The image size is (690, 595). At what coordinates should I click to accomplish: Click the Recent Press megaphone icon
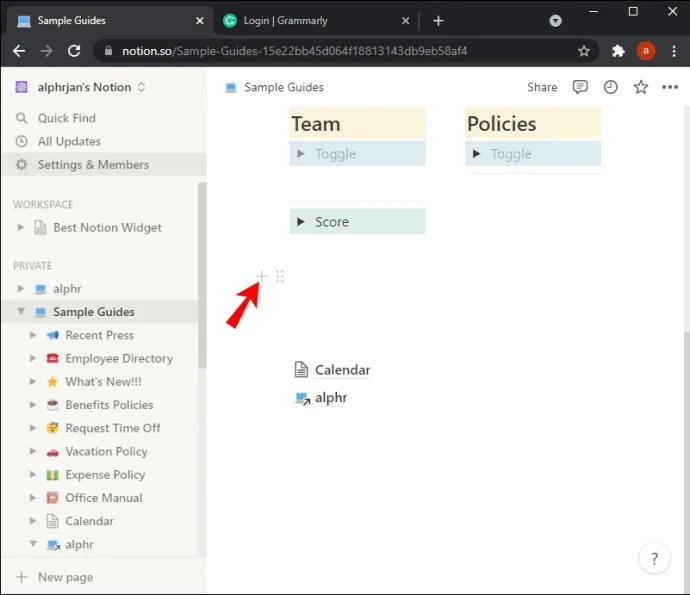click(x=52, y=335)
